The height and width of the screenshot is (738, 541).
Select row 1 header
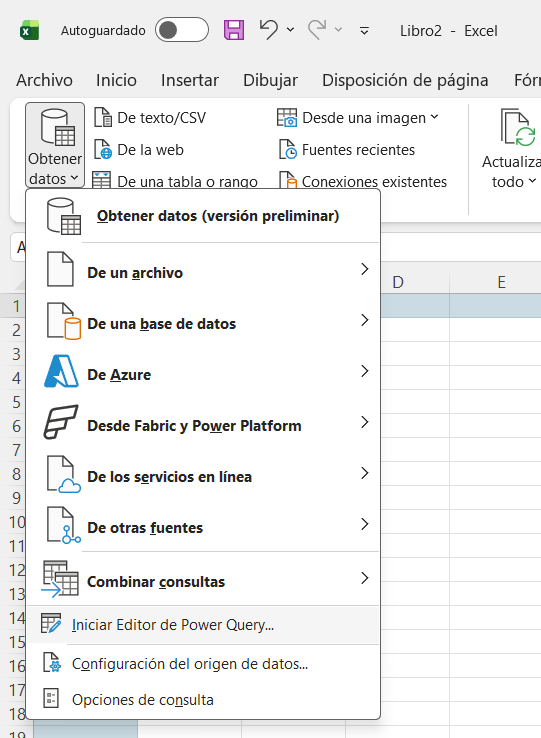tap(15, 306)
